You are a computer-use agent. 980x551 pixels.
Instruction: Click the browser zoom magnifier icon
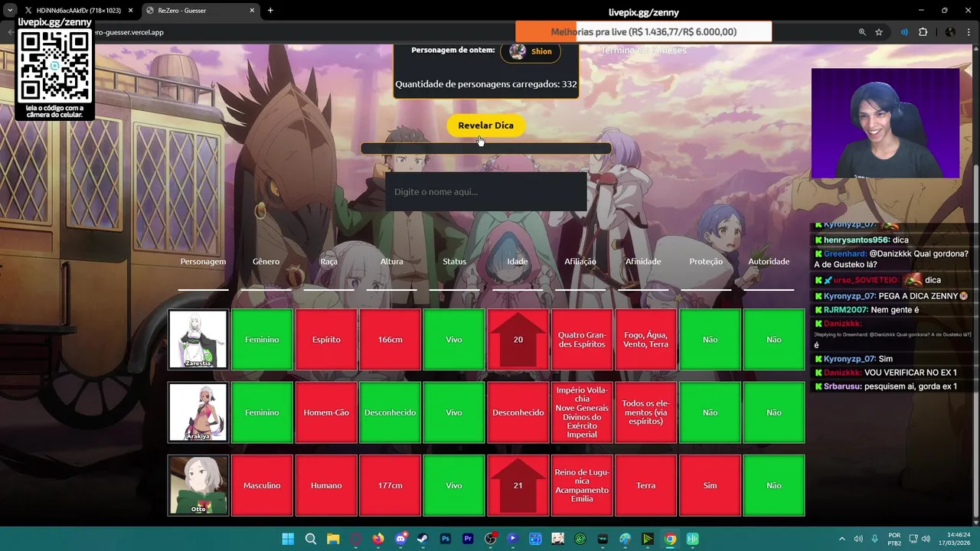pos(862,32)
